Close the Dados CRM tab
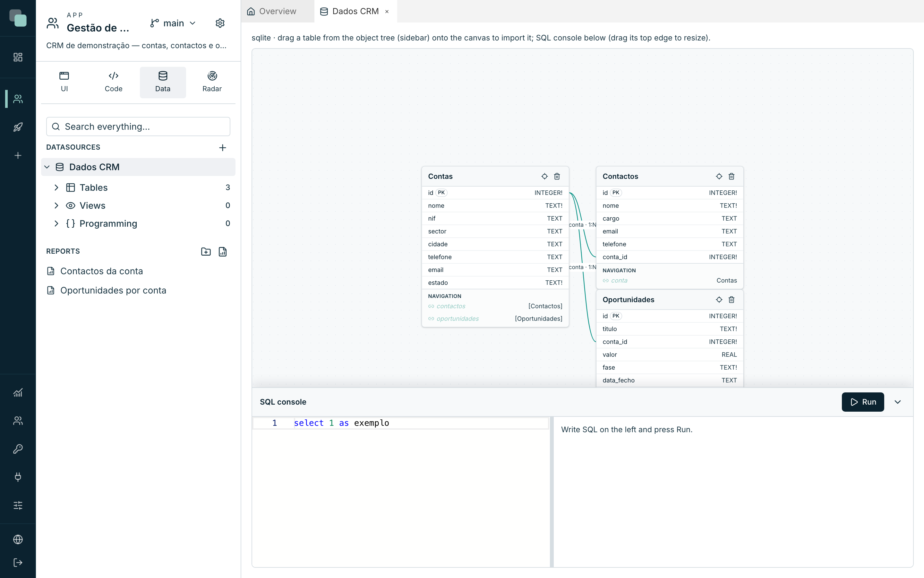The width and height of the screenshot is (924, 578). (x=387, y=12)
